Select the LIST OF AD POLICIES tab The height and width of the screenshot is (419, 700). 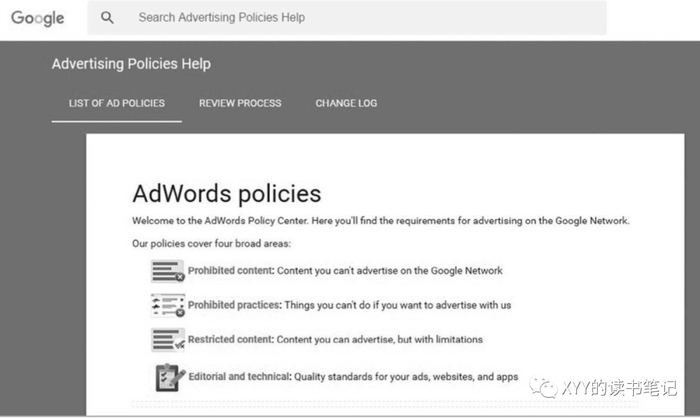(117, 104)
